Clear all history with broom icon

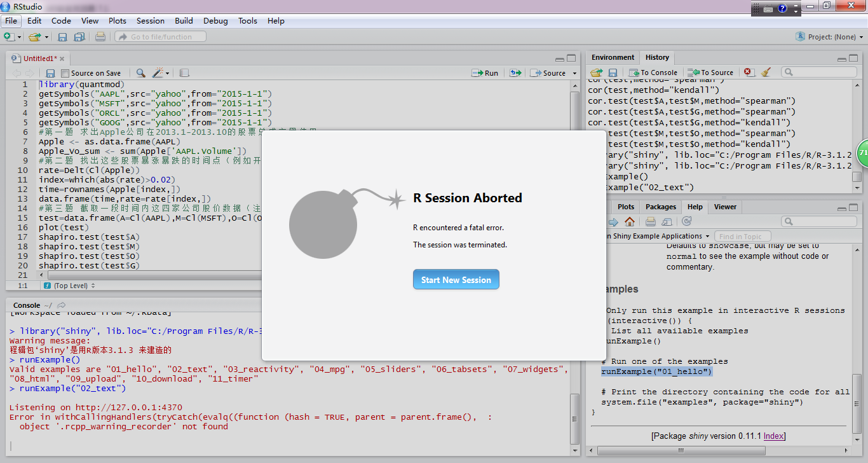tap(766, 73)
